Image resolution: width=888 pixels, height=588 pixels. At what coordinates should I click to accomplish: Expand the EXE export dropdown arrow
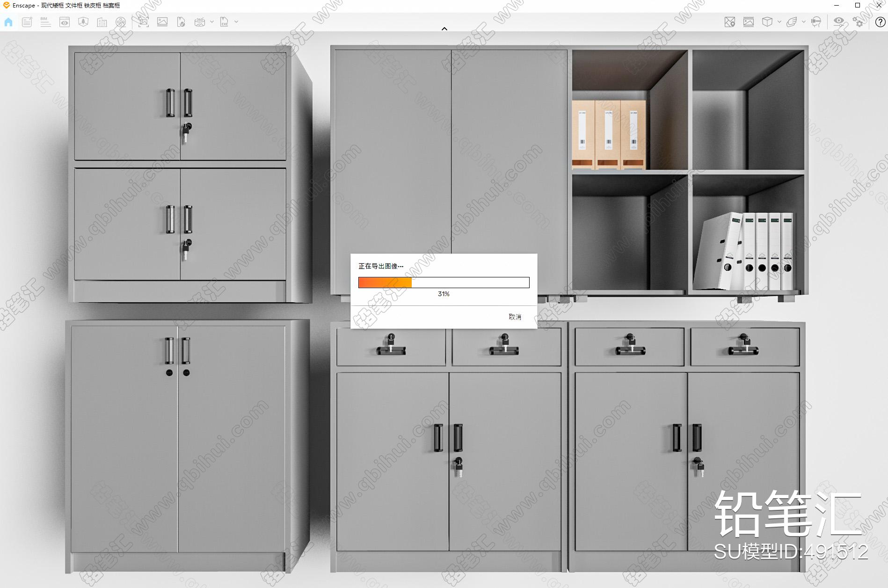pyautogui.click(x=236, y=22)
